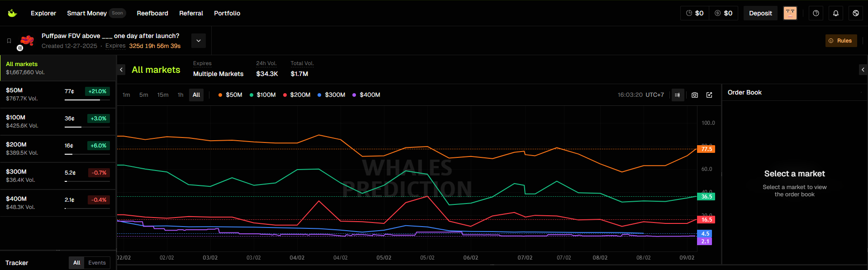Open notifications bell icon

(836, 13)
